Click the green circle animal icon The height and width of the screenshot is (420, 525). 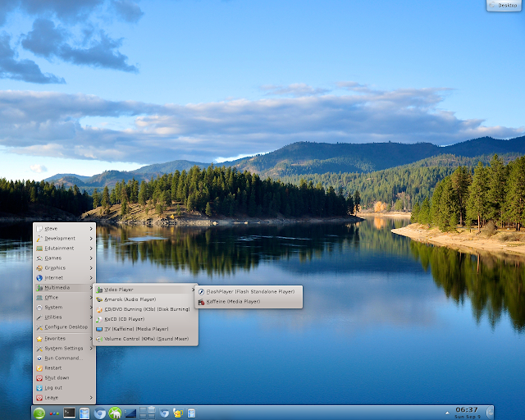coord(115,413)
